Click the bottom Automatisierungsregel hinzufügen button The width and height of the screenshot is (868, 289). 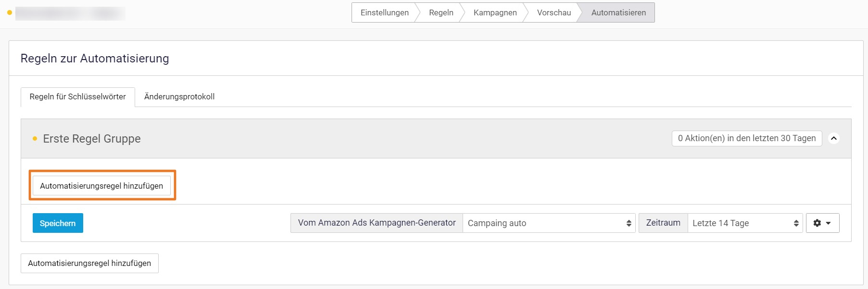click(x=89, y=263)
